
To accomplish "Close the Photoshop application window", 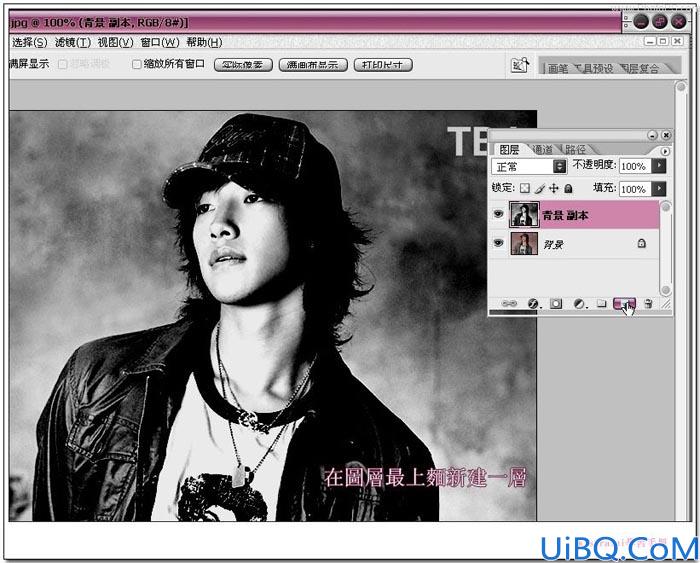I will pos(678,21).
